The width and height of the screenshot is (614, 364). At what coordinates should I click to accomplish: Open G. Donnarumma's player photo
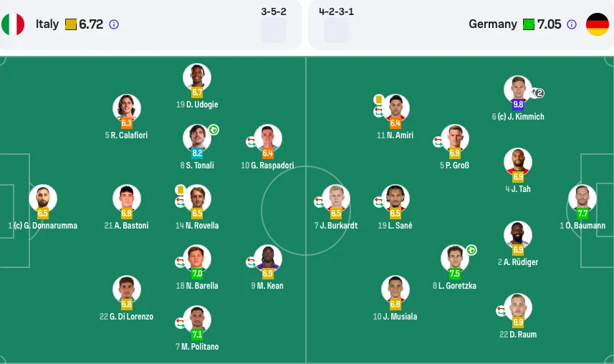click(43, 198)
